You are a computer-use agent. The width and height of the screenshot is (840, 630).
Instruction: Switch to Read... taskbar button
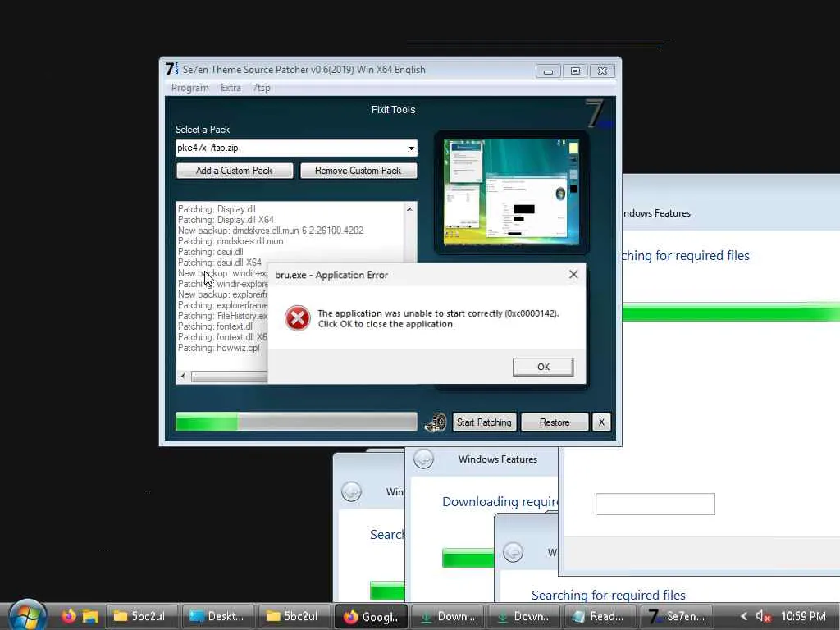[x=600, y=616]
